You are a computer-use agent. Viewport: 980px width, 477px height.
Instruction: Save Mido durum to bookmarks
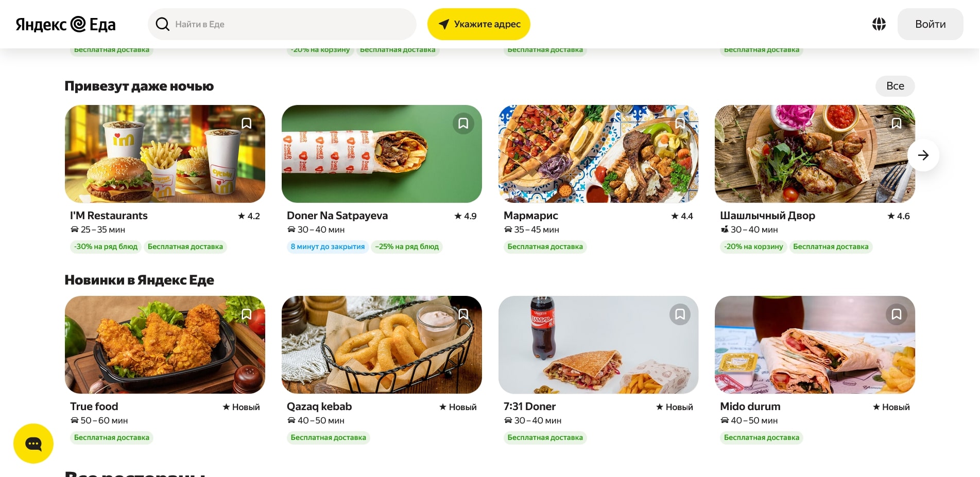[896, 314]
